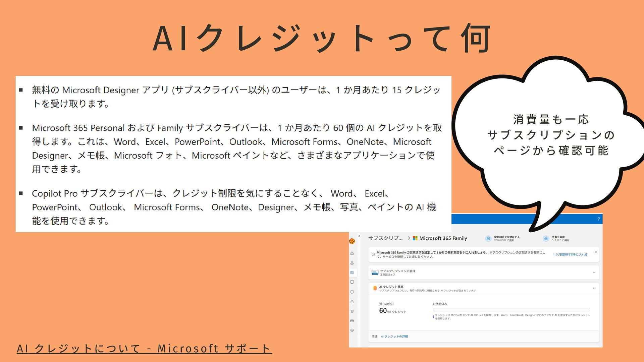The width and height of the screenshot is (644, 362).
Task: Click the speech bubble text 消費量も一応
Action: click(551, 119)
